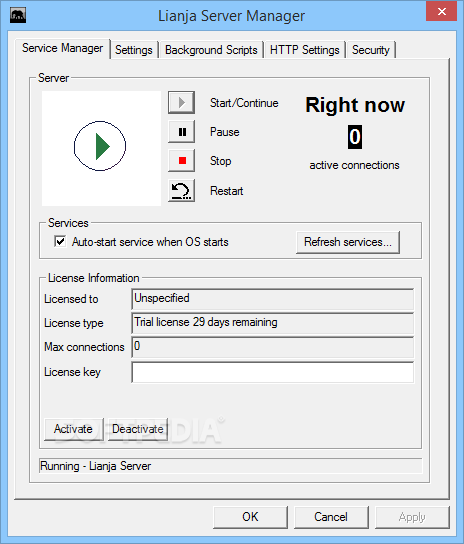Click the 'Max connections' label
This screenshot has height=544, width=464.
pyautogui.click(x=84, y=347)
